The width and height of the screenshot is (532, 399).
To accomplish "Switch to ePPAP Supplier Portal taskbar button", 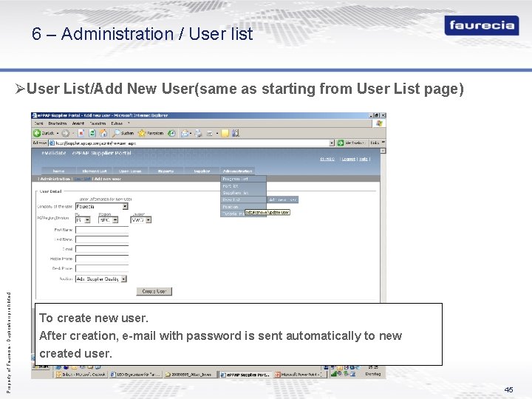I will [x=245, y=375].
